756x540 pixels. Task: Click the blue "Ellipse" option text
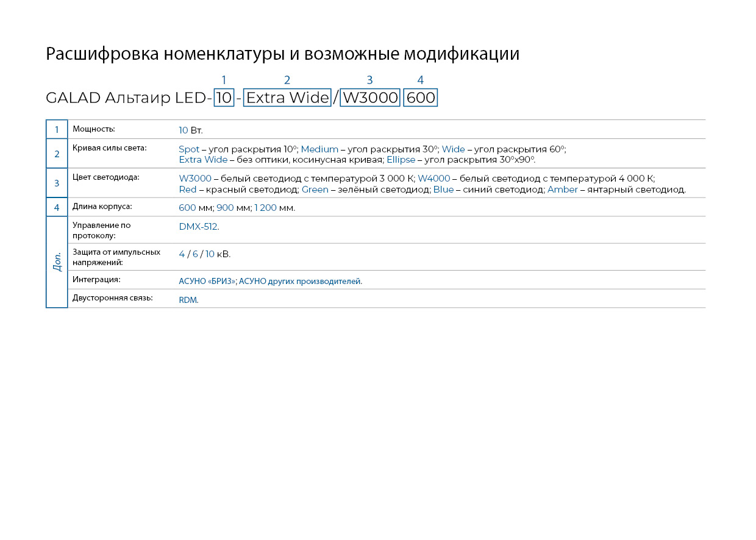[x=401, y=160]
